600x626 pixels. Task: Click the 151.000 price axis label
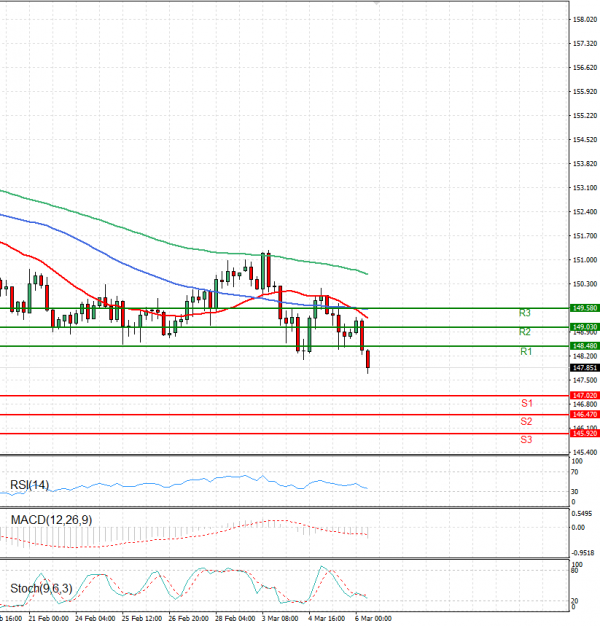point(585,260)
